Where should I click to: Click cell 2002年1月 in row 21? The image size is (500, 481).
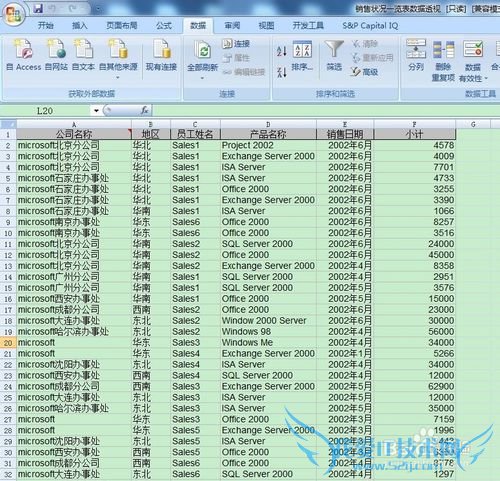(345, 354)
